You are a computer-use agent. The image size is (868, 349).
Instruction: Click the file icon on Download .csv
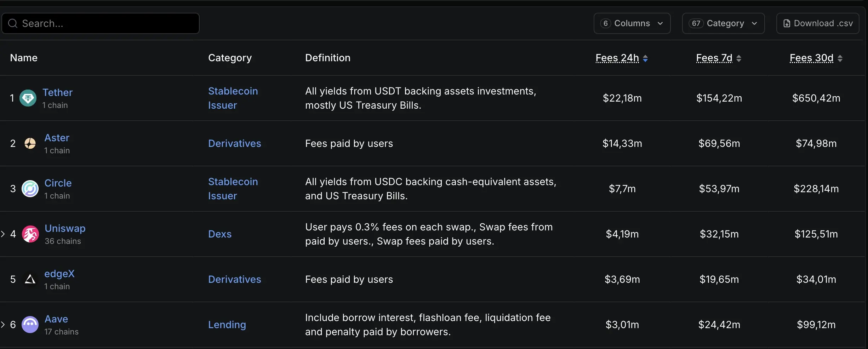(787, 23)
